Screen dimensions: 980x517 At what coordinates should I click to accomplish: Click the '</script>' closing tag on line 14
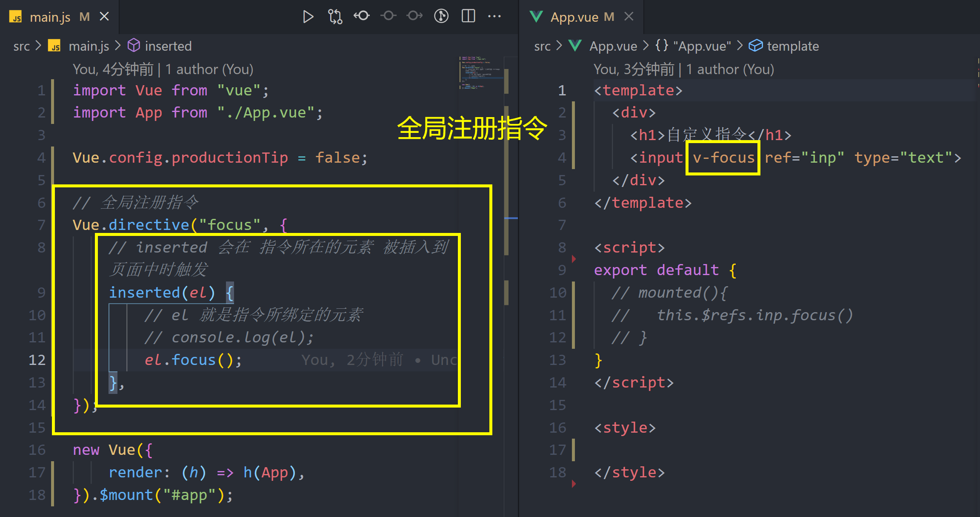[x=634, y=383]
